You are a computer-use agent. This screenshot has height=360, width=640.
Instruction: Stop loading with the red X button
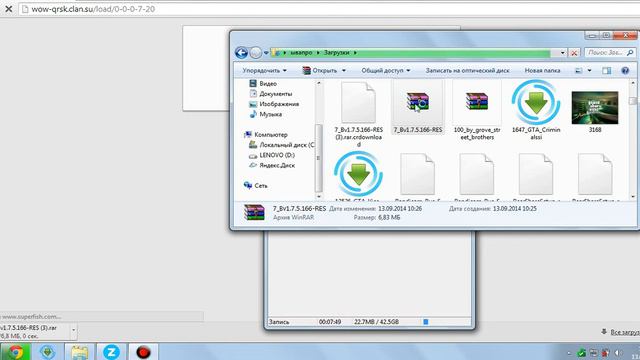[574, 53]
